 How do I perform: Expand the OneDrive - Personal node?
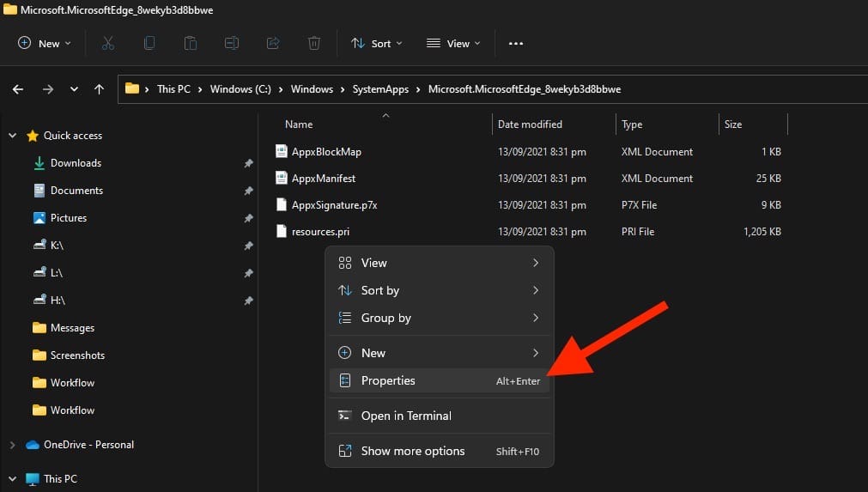[12, 445]
